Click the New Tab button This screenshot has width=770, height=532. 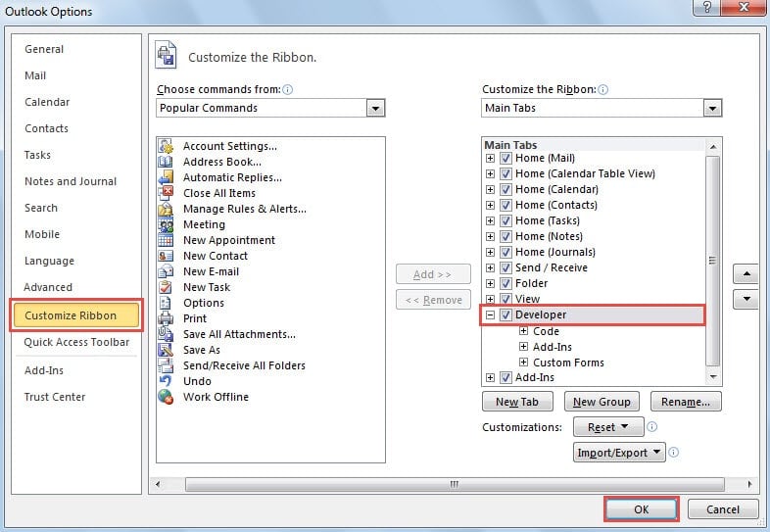517,402
